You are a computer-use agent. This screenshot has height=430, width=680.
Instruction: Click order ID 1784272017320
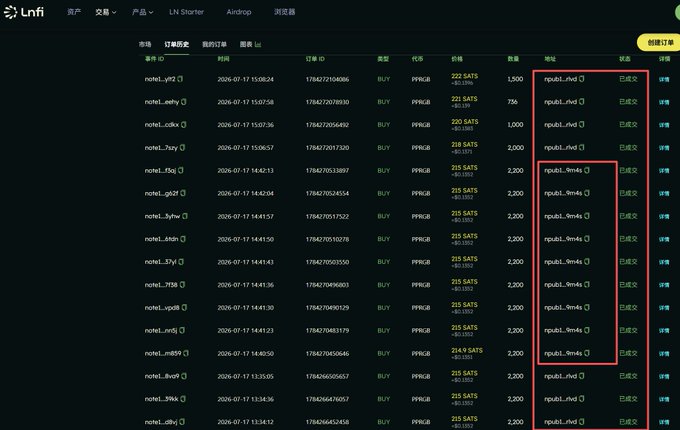(x=327, y=147)
